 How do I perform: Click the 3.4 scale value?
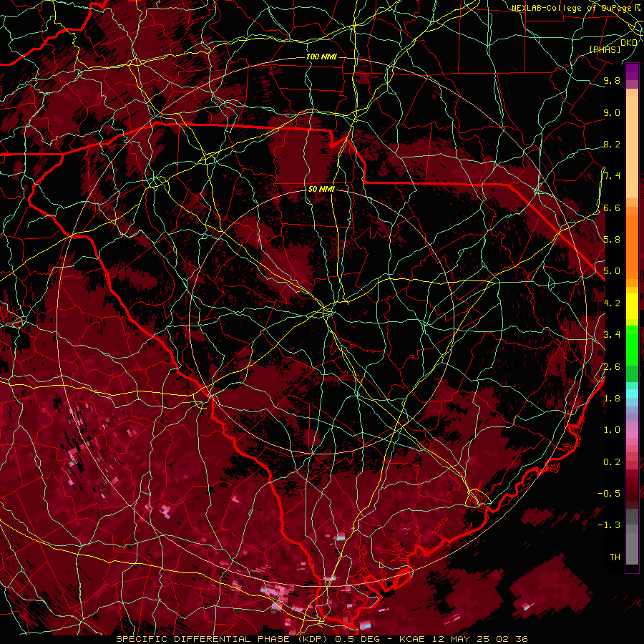[612, 335]
